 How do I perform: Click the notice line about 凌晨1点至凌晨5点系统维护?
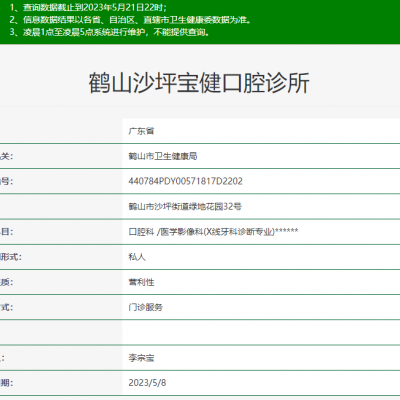[110, 32]
